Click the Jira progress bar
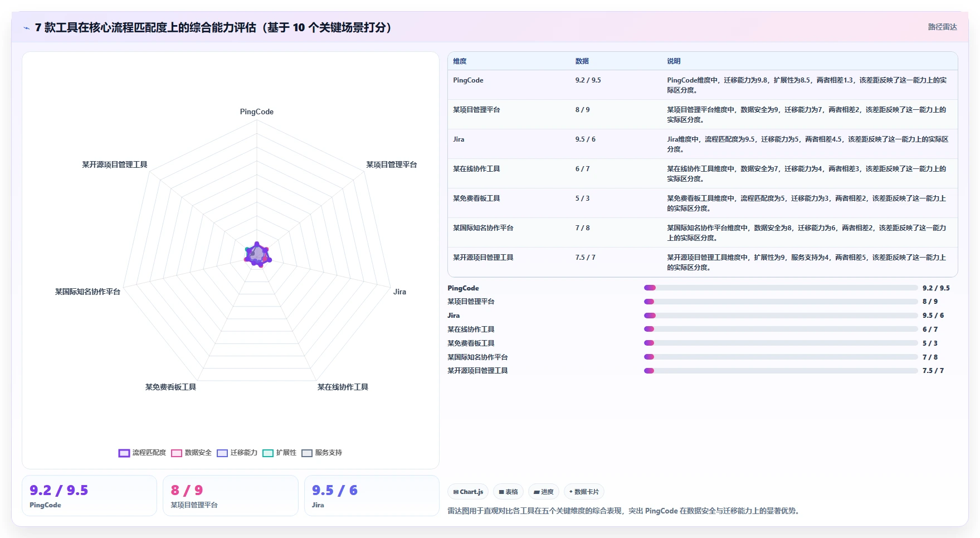 (781, 316)
